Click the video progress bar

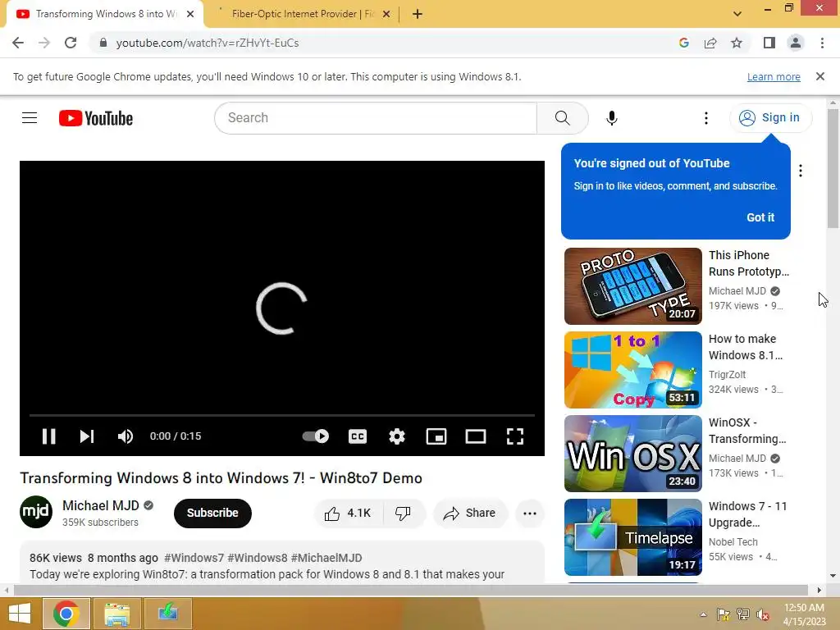pyautogui.click(x=282, y=415)
